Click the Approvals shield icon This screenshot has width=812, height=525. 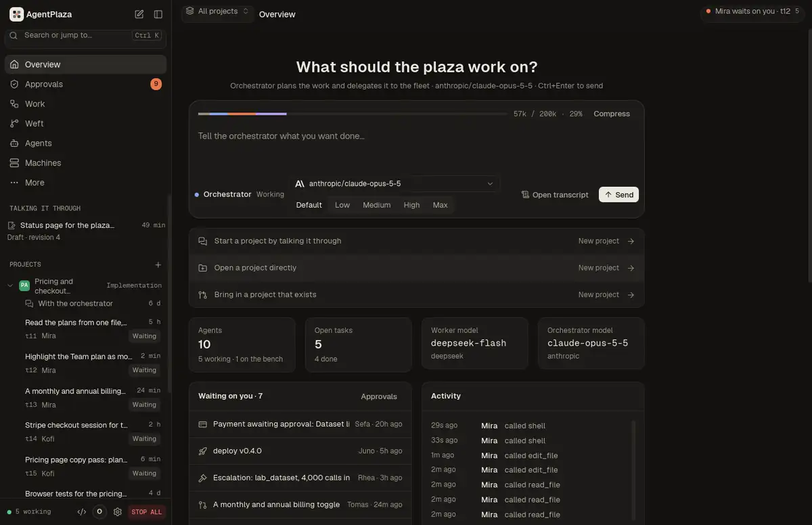14,84
